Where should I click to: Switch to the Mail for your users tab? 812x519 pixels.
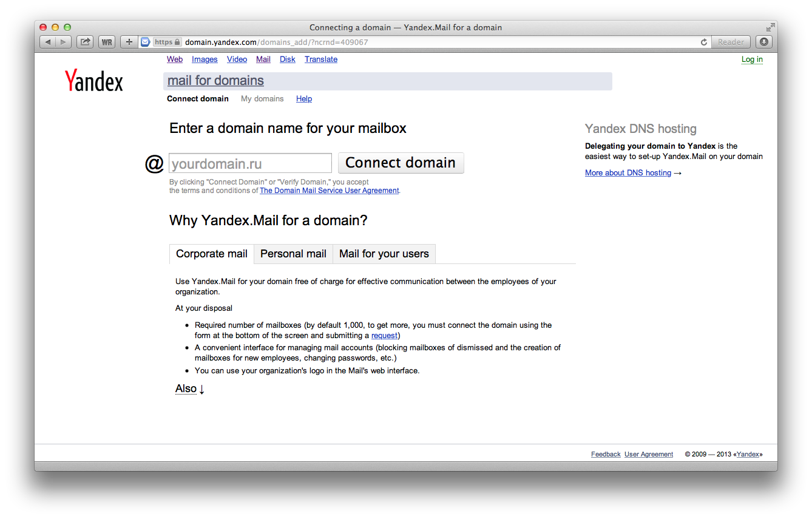[x=384, y=254]
